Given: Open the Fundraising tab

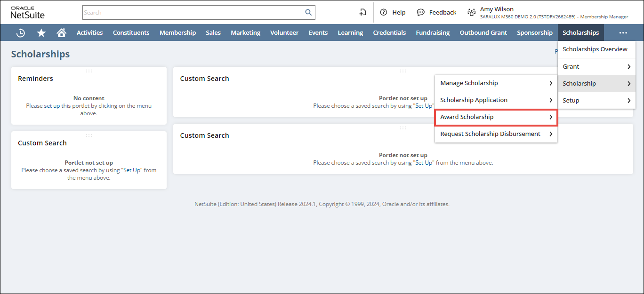Looking at the screenshot, I should (432, 33).
